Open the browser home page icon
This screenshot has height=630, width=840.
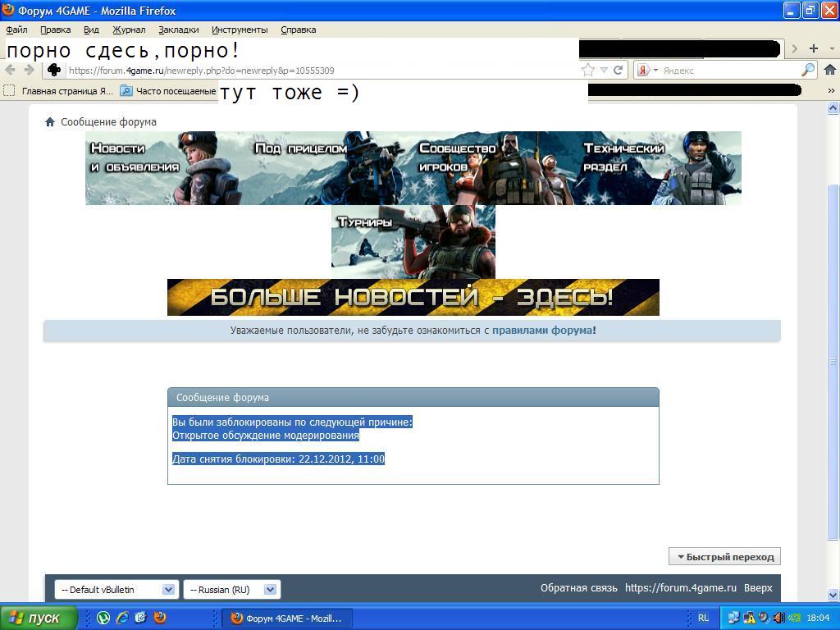[x=830, y=70]
